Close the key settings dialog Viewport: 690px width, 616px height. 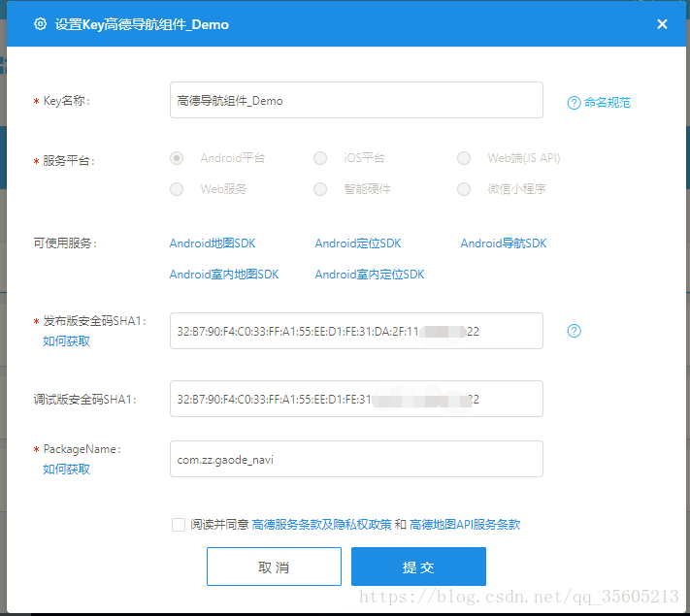[662, 24]
